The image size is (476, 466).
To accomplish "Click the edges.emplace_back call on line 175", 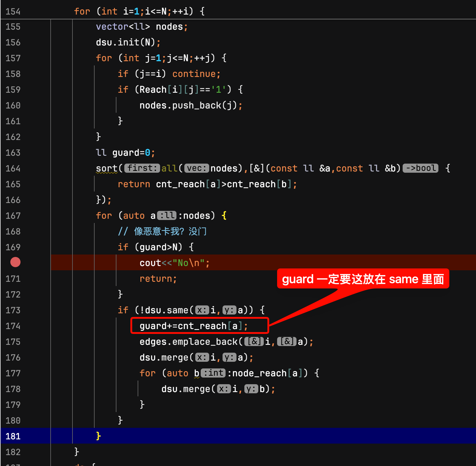I will pyautogui.click(x=188, y=342).
